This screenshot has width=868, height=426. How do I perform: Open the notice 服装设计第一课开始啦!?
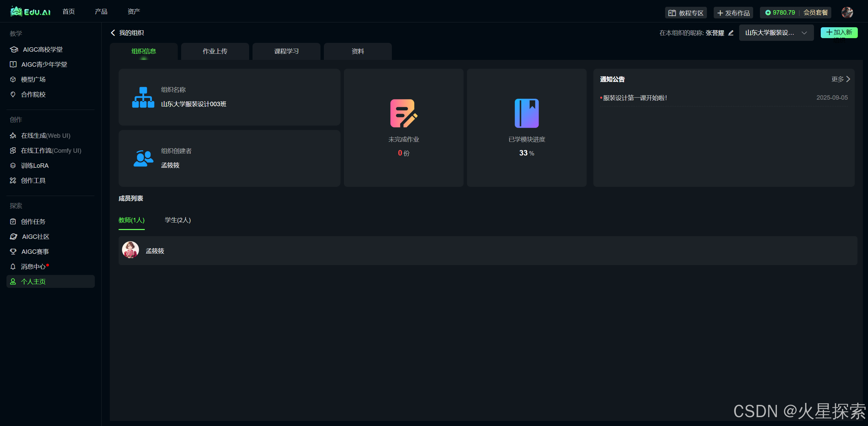(x=635, y=98)
